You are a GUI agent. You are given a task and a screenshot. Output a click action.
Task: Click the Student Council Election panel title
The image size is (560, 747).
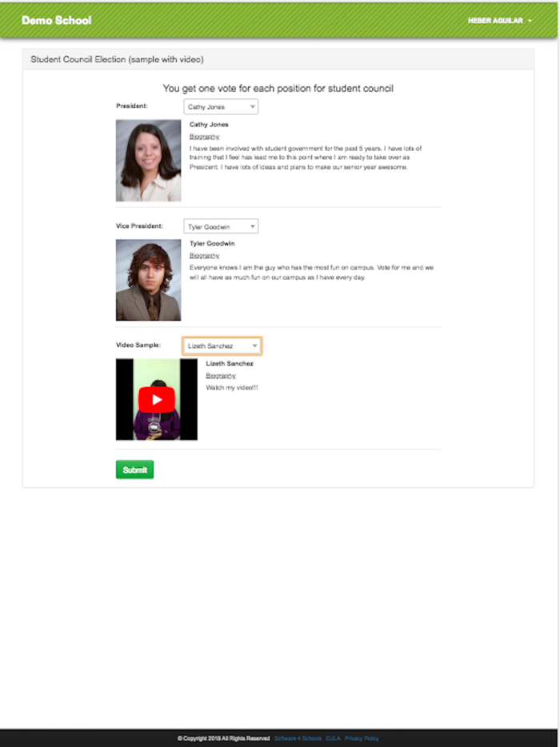118,59
